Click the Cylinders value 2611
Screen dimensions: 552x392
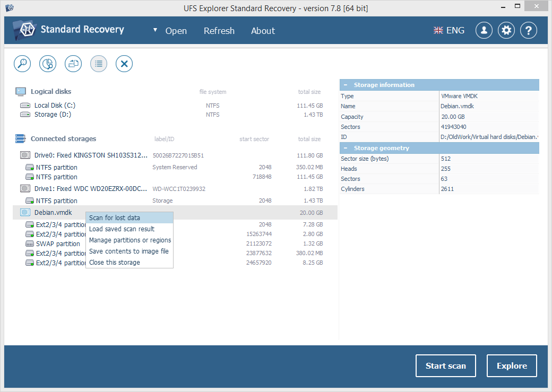[447, 189]
